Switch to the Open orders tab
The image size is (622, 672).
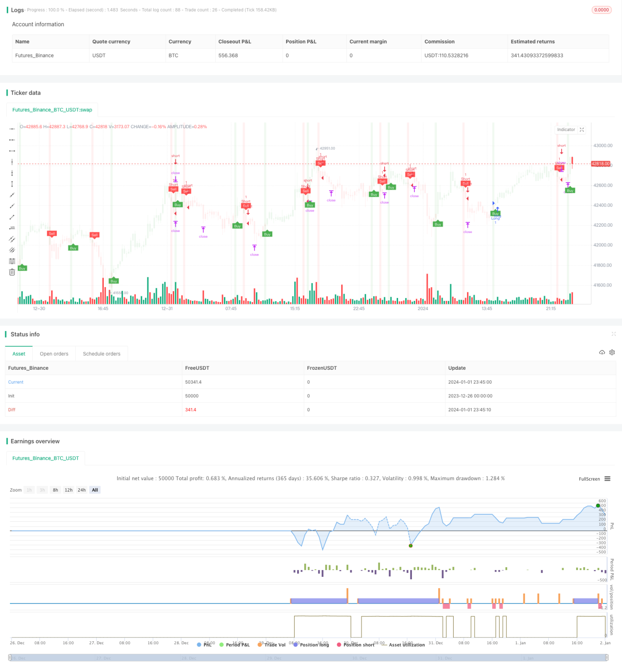click(54, 354)
